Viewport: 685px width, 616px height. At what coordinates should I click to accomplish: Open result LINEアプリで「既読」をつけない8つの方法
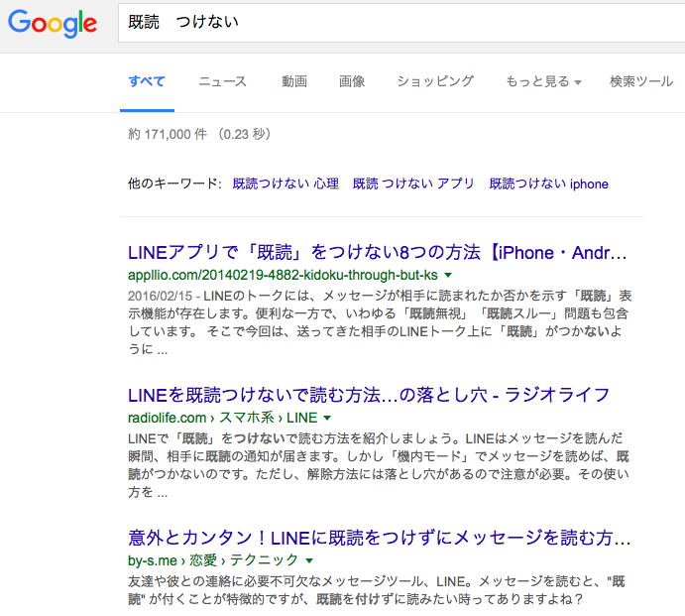click(x=378, y=252)
